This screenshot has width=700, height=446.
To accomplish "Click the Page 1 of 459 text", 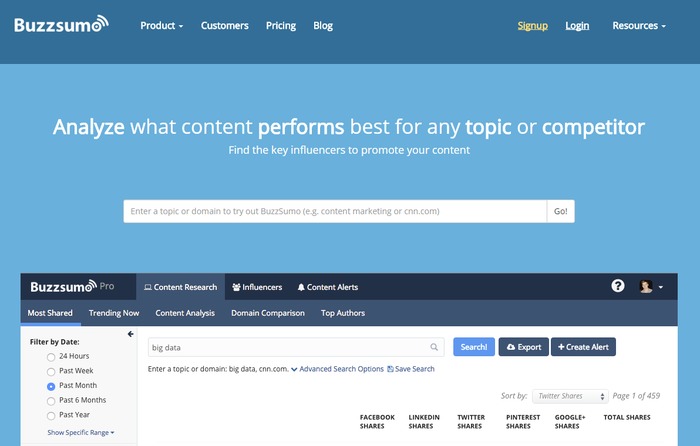I will click(x=636, y=396).
